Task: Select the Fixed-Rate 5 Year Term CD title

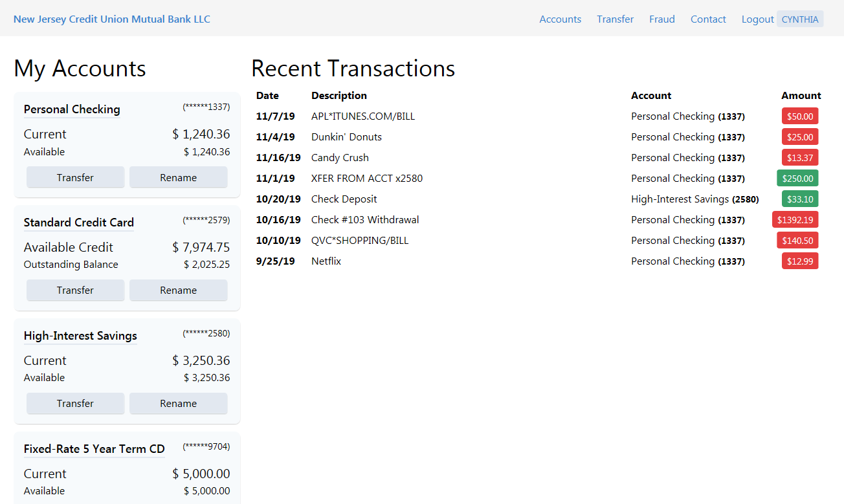Action: [x=94, y=449]
